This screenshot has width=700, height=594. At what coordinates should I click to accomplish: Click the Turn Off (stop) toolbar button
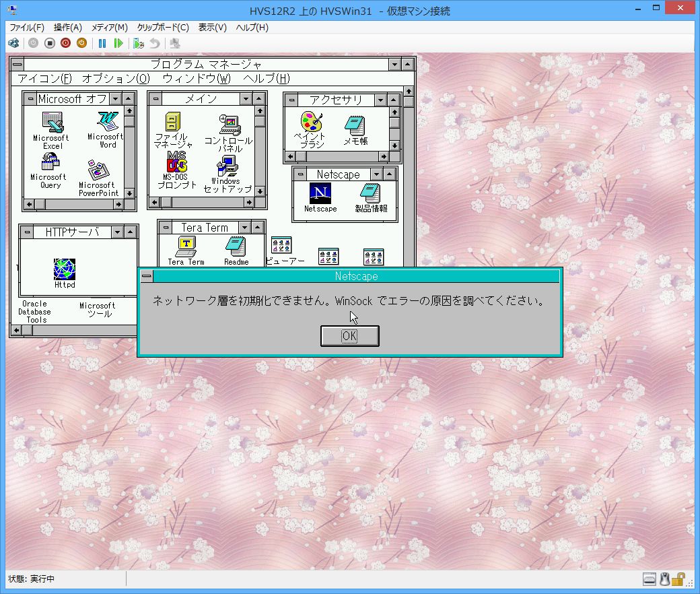(x=50, y=43)
